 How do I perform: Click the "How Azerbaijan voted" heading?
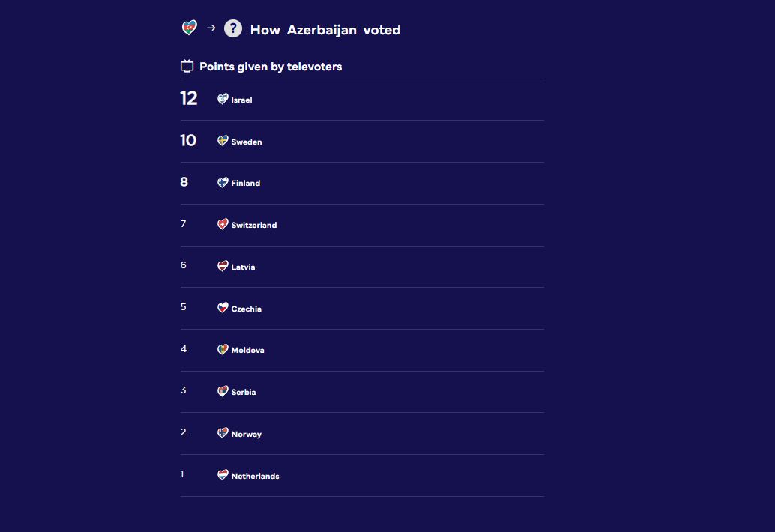coord(325,30)
